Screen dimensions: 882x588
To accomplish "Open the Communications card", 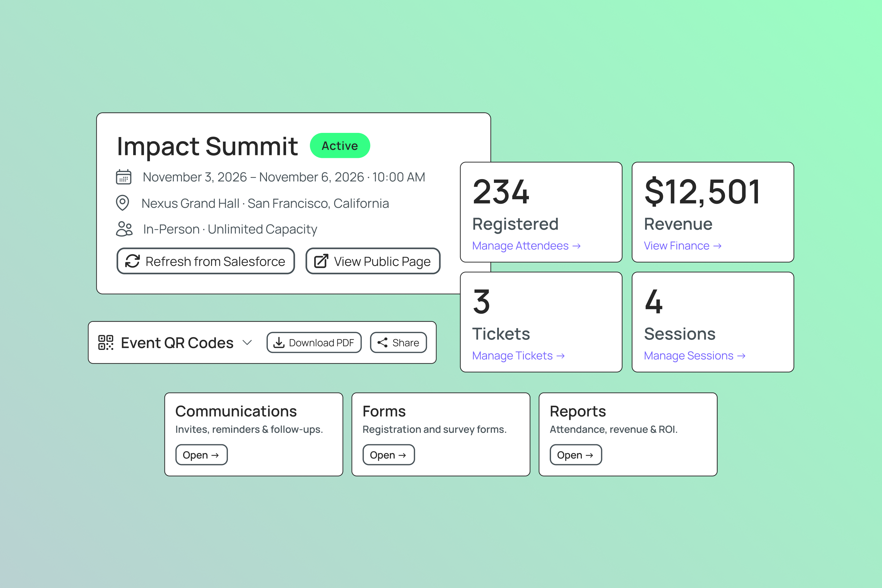I will 201,455.
